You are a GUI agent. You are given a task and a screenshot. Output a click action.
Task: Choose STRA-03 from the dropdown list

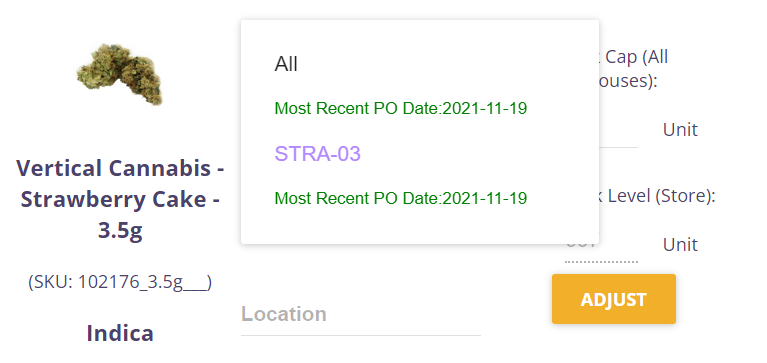[317, 154]
